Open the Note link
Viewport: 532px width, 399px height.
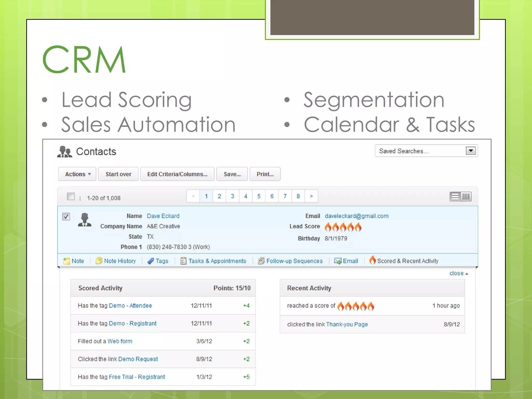pos(78,261)
